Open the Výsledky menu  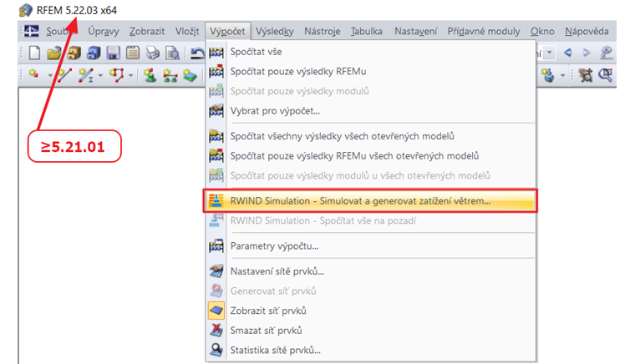point(275,31)
